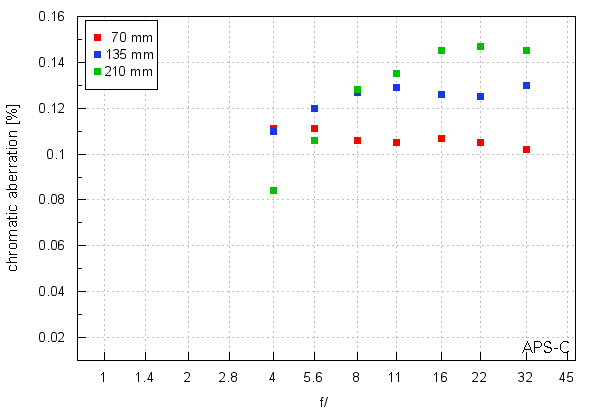The image size is (600, 415).
Task: Click the red data point at f/32
Action: 526,149
